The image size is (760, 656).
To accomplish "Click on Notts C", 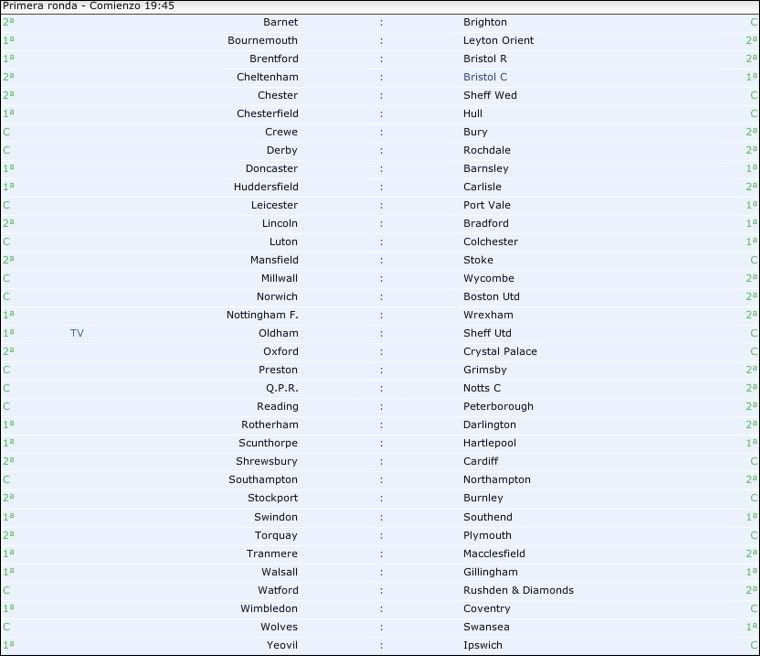I will coord(482,388).
